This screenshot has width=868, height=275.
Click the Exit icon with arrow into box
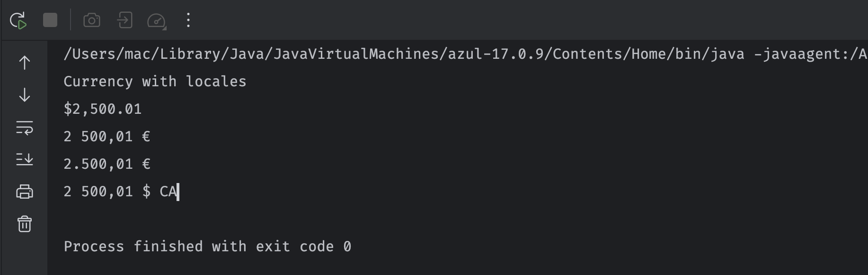[124, 20]
